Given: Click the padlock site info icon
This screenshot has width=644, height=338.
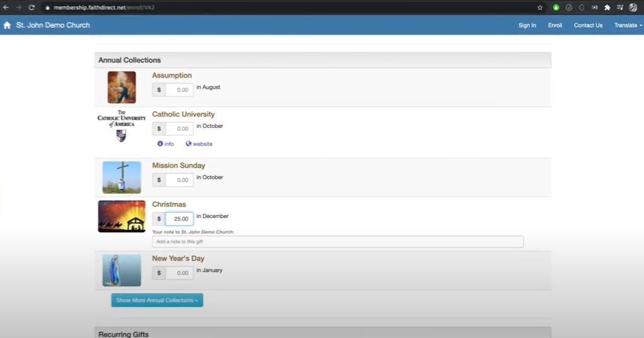Looking at the screenshot, I should (x=48, y=8).
